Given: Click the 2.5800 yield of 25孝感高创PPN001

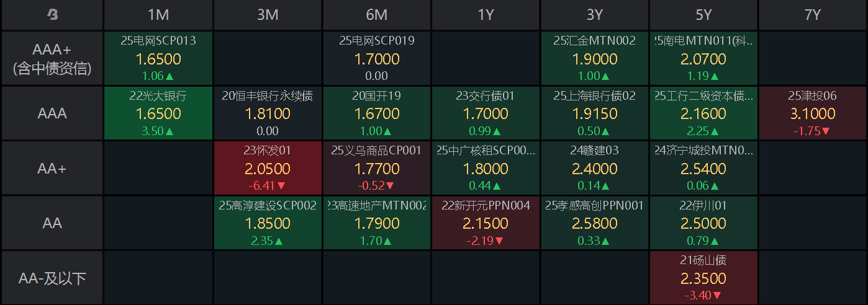Looking at the screenshot, I should pos(595,223).
